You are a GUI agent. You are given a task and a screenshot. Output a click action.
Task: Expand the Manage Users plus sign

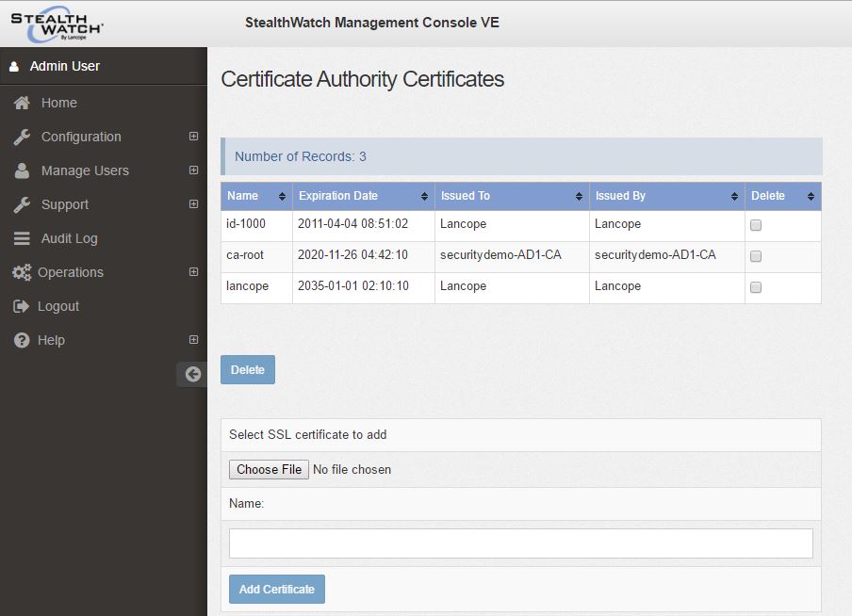(x=193, y=170)
